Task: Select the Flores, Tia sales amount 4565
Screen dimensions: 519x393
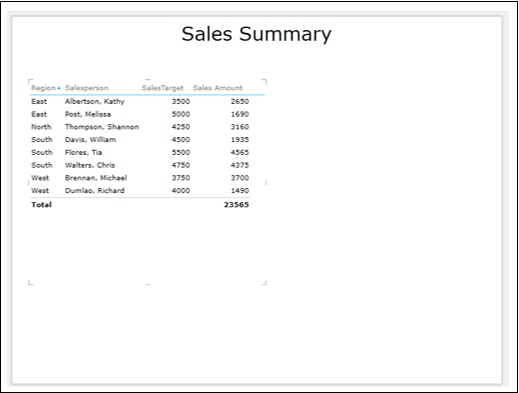Action: 240,152
